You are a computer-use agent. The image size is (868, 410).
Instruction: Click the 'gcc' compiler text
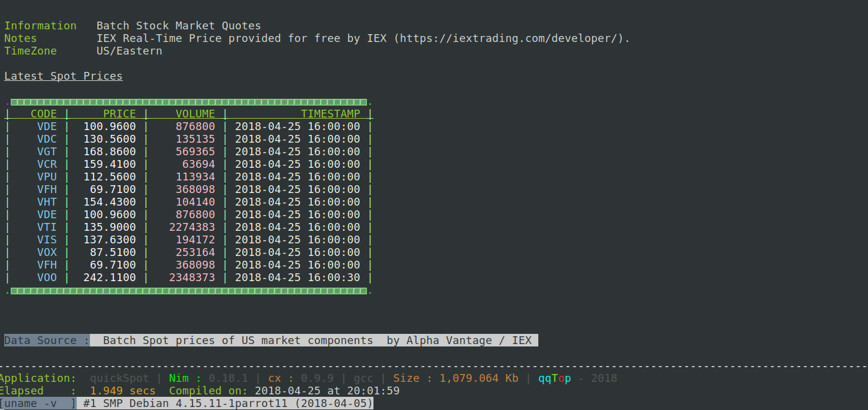(x=363, y=378)
